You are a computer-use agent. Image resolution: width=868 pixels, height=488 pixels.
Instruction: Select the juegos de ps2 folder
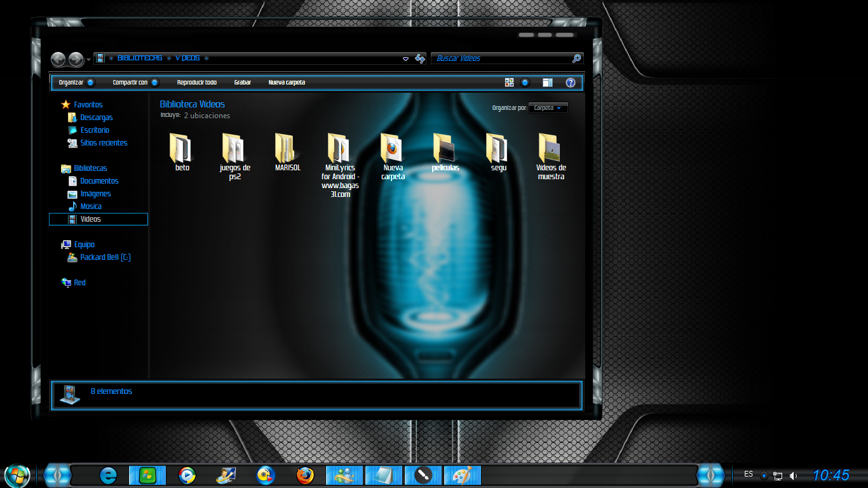234,156
